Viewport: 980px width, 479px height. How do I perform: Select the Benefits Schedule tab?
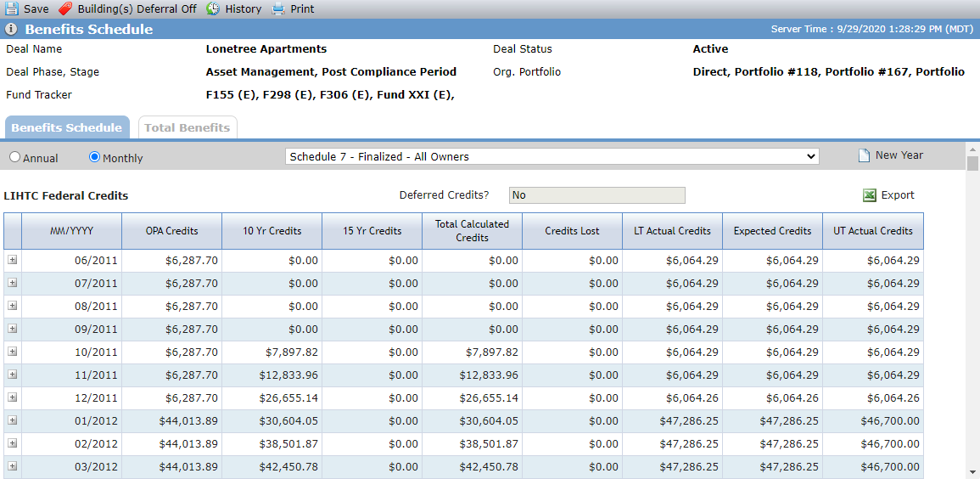tap(67, 127)
